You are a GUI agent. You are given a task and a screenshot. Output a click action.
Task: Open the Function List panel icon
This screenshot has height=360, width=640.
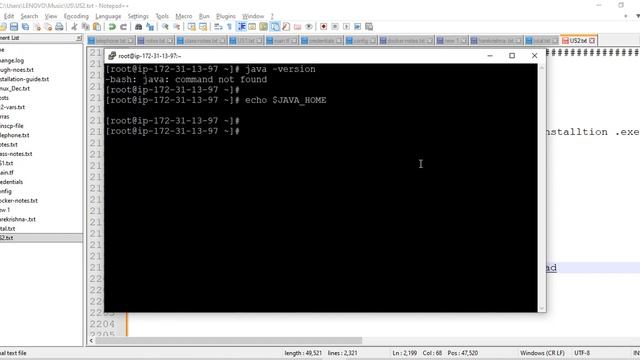click(286, 27)
